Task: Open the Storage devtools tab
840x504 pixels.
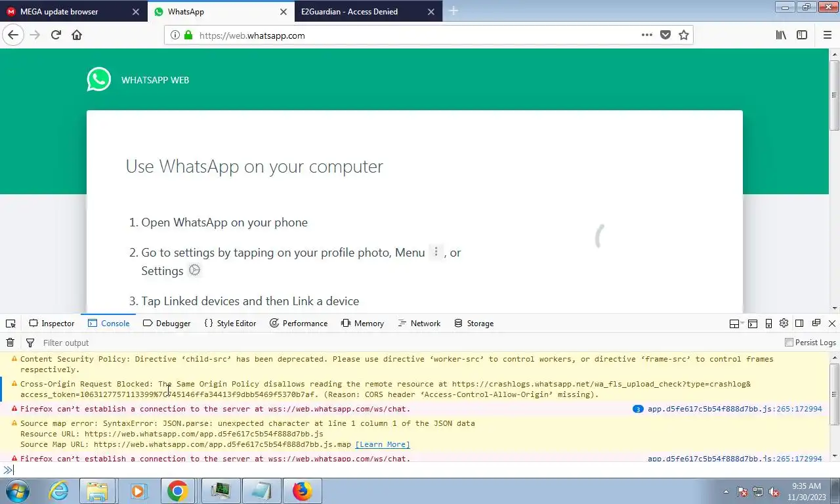Action: [x=474, y=324]
